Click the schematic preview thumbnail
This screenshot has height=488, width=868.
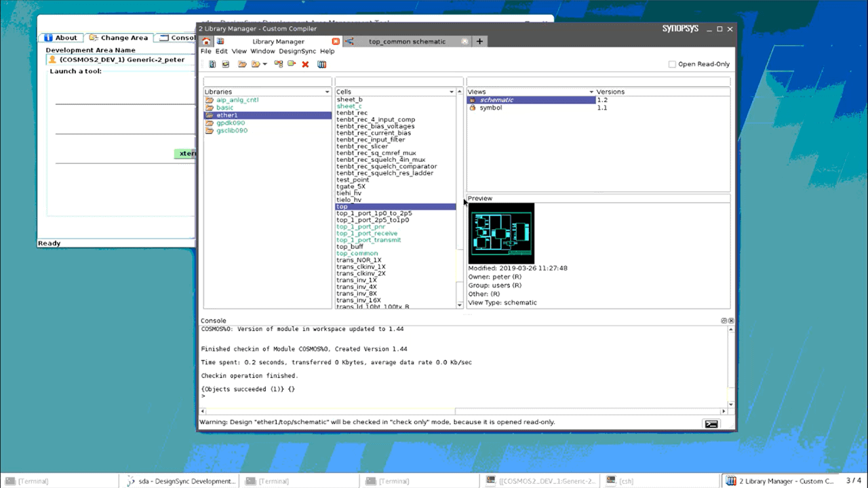501,233
